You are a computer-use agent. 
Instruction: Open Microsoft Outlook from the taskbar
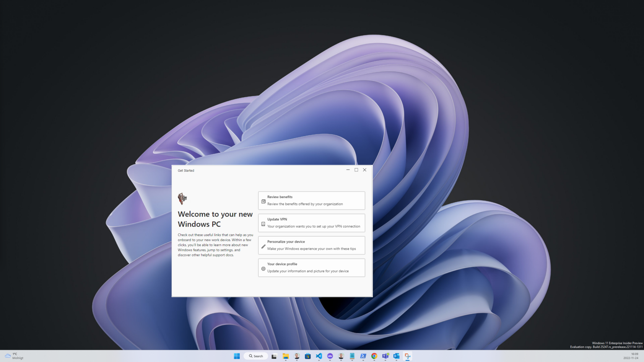396,356
